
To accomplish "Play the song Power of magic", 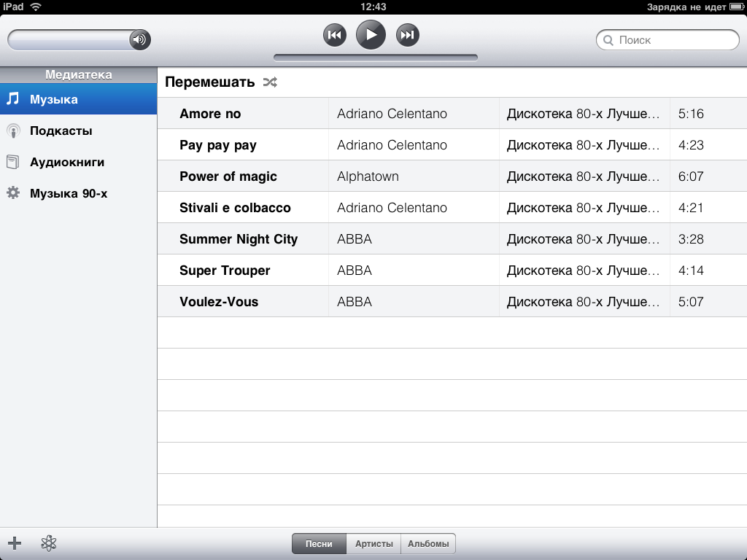I will [228, 176].
